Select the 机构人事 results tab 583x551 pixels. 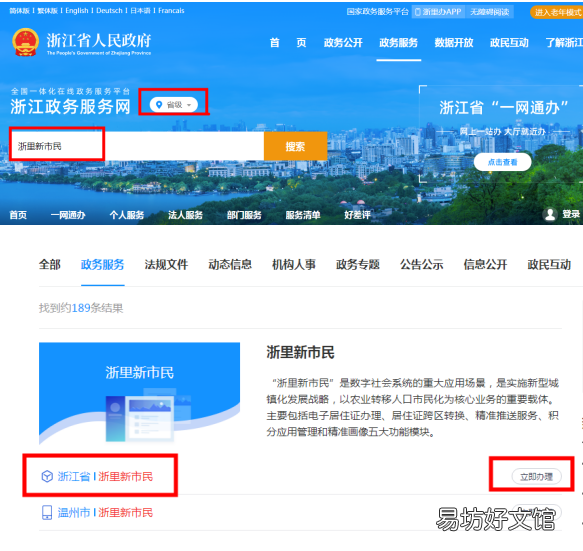(294, 265)
